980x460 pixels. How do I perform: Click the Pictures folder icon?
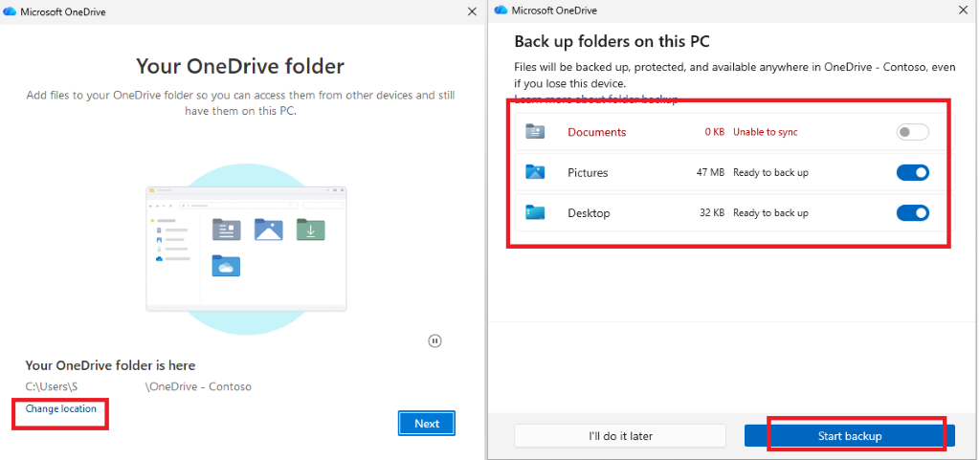[535, 172]
